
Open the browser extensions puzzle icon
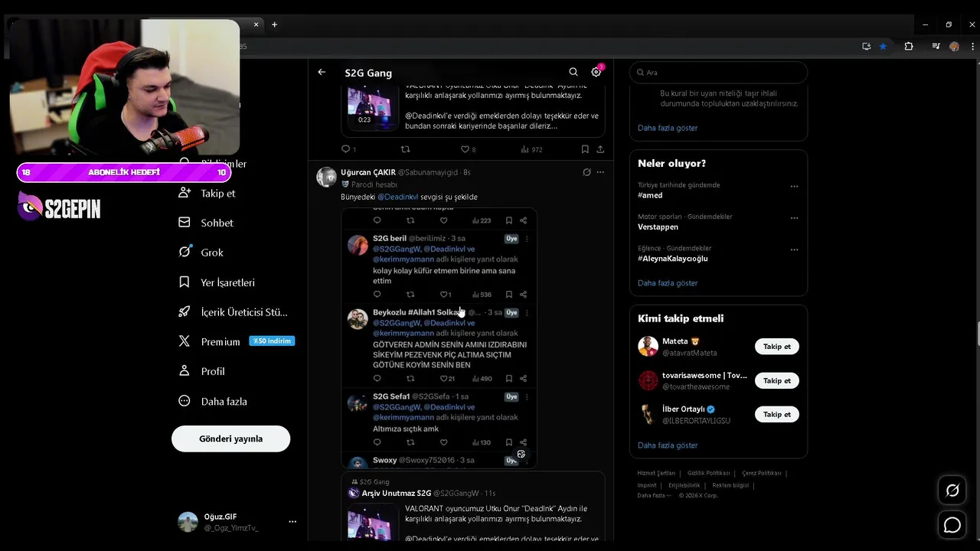(909, 46)
